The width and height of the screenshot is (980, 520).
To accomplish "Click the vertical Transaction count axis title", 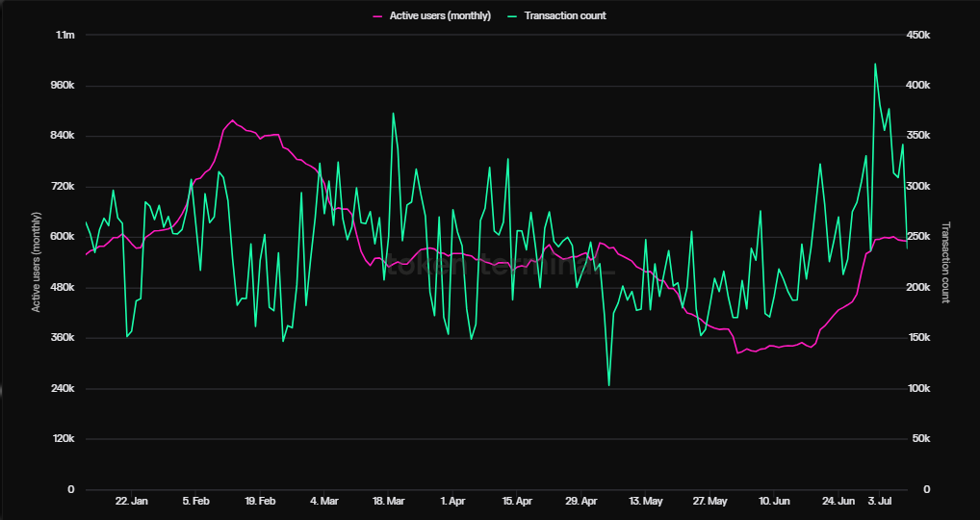I will (945, 262).
